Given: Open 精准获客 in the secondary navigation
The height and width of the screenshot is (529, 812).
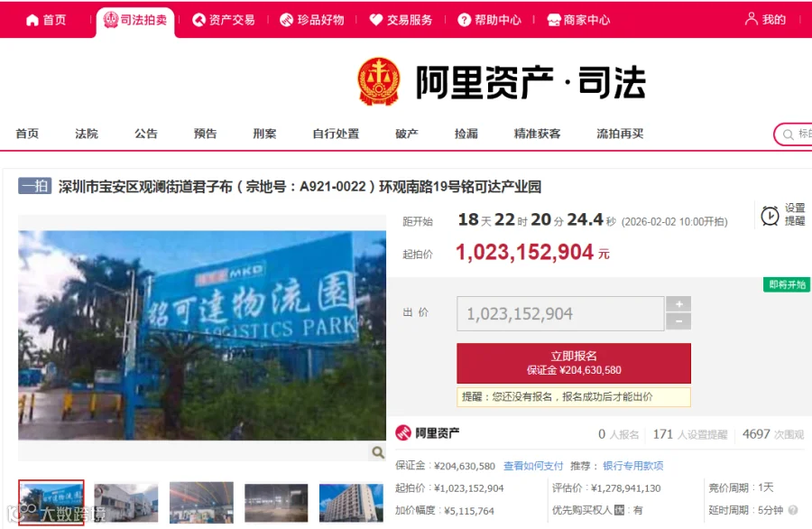Looking at the screenshot, I should [x=537, y=134].
